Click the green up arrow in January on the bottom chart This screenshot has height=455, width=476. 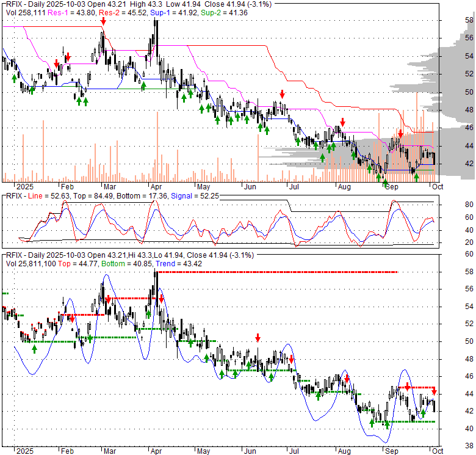tap(34, 349)
